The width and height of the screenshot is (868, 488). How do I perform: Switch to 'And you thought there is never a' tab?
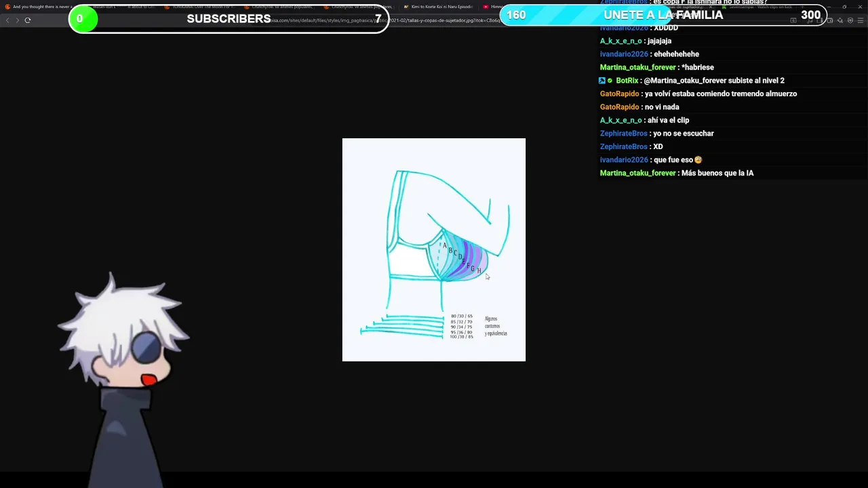pyautogui.click(x=42, y=7)
